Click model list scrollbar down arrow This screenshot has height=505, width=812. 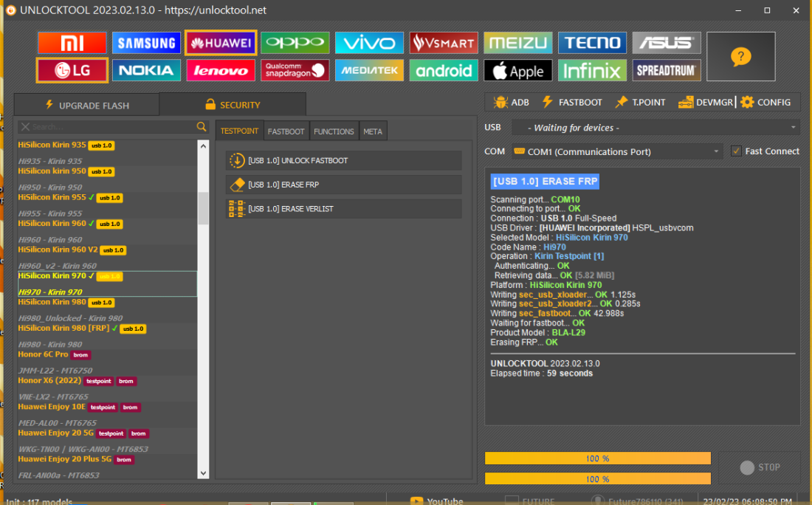click(203, 473)
